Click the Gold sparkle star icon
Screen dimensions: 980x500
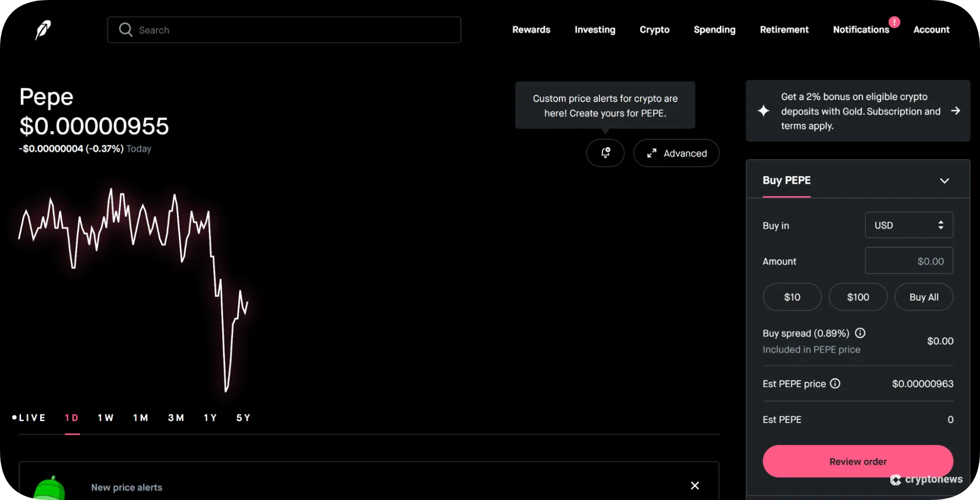pos(763,111)
